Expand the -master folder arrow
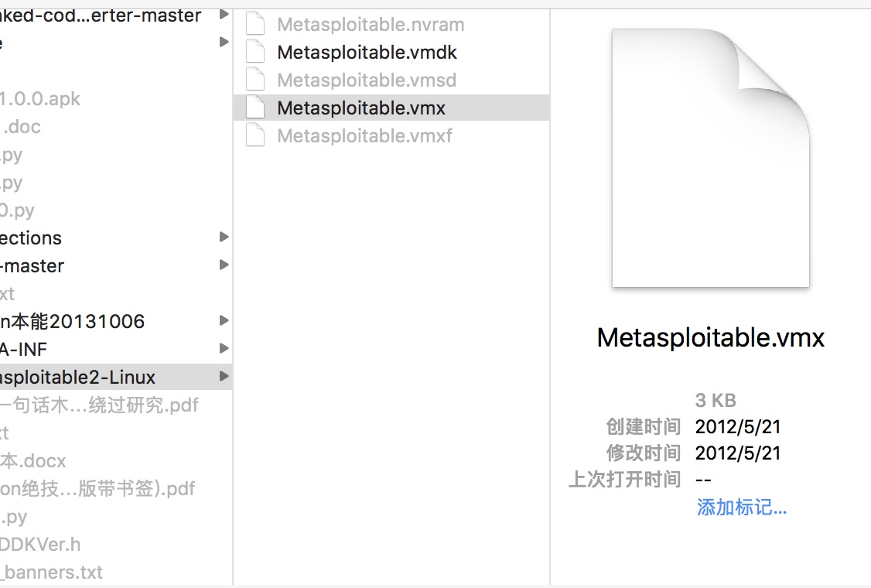Image resolution: width=871 pixels, height=588 pixels. click(224, 265)
